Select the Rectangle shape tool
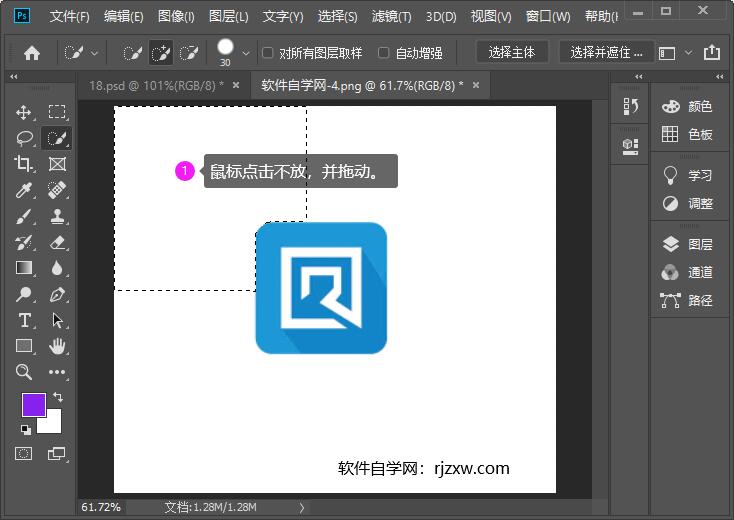734x520 pixels. tap(24, 345)
